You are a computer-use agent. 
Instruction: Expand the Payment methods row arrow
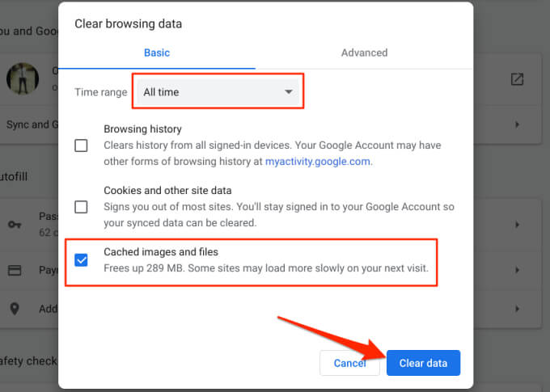click(x=517, y=269)
